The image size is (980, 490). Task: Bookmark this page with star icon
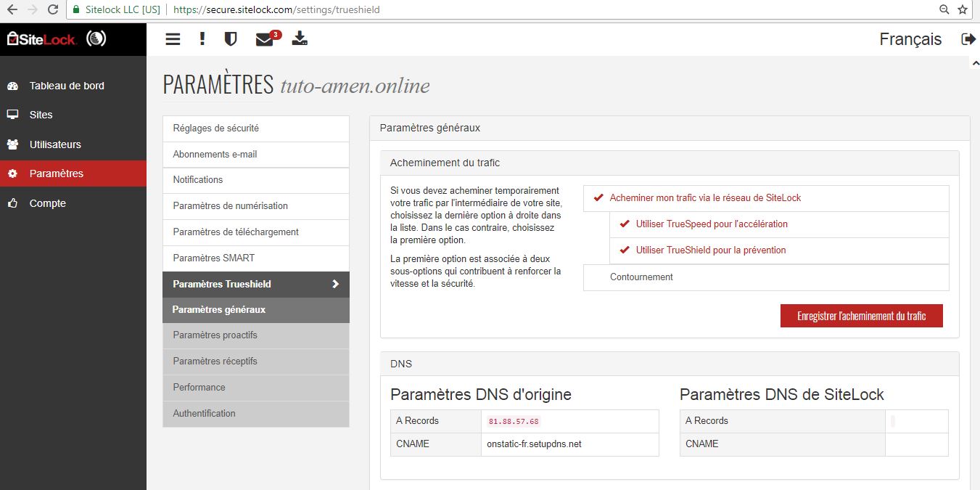click(x=963, y=9)
